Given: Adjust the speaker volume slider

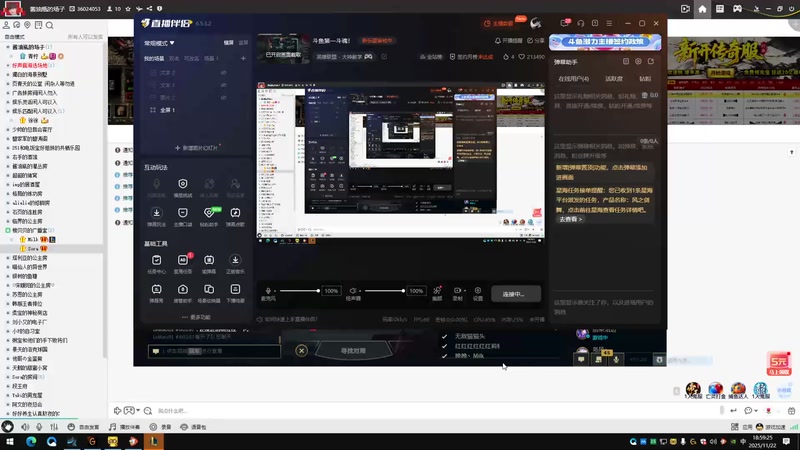Looking at the screenshot, I should pyautogui.click(x=385, y=291).
